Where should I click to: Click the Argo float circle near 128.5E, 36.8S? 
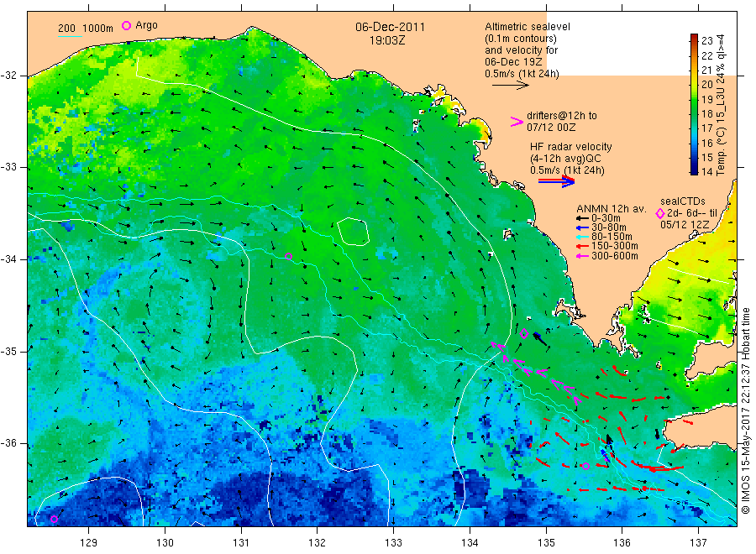54,519
